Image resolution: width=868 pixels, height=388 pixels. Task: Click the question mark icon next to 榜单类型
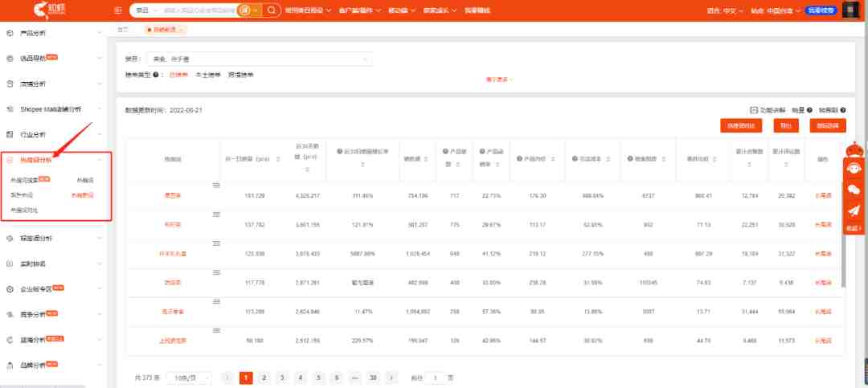163,75
